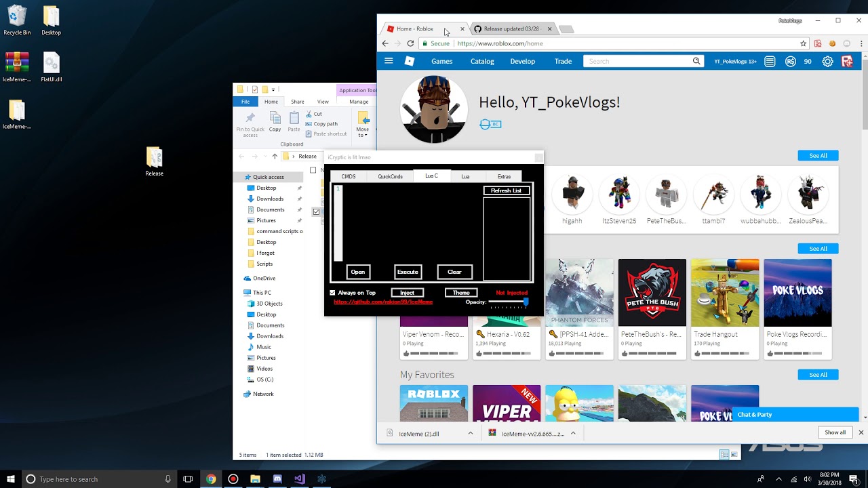Viewport: 868px width, 488px height.
Task: Toggle the Always on Top checkbox
Action: (x=332, y=293)
